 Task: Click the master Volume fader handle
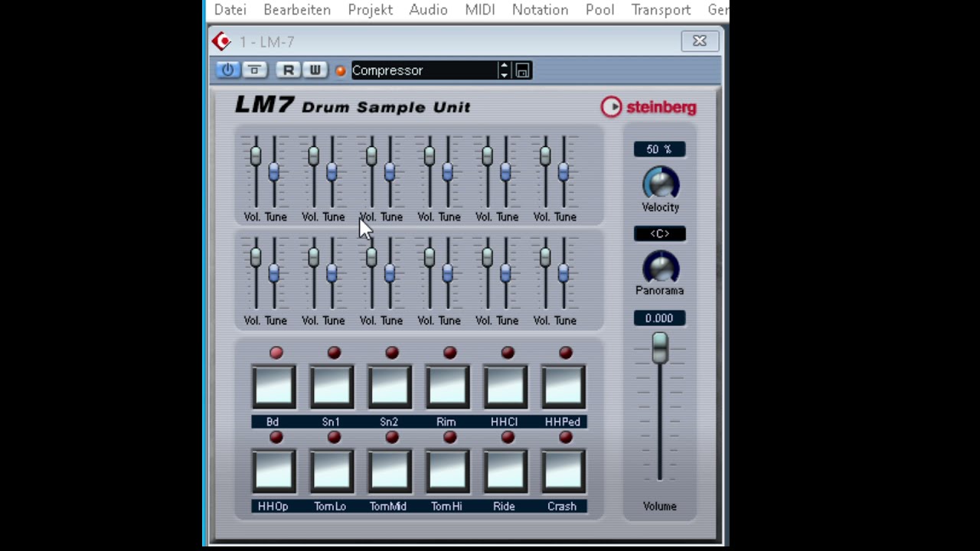(659, 348)
